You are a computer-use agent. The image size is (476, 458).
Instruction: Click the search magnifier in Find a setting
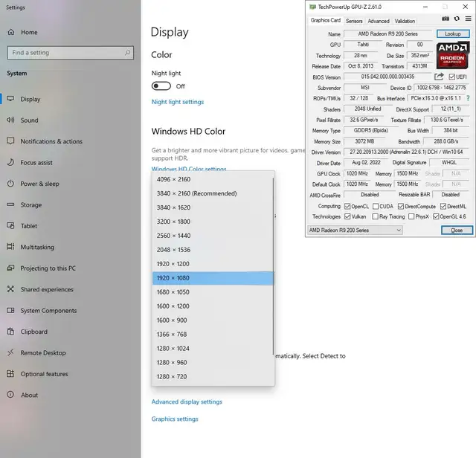pos(127,53)
